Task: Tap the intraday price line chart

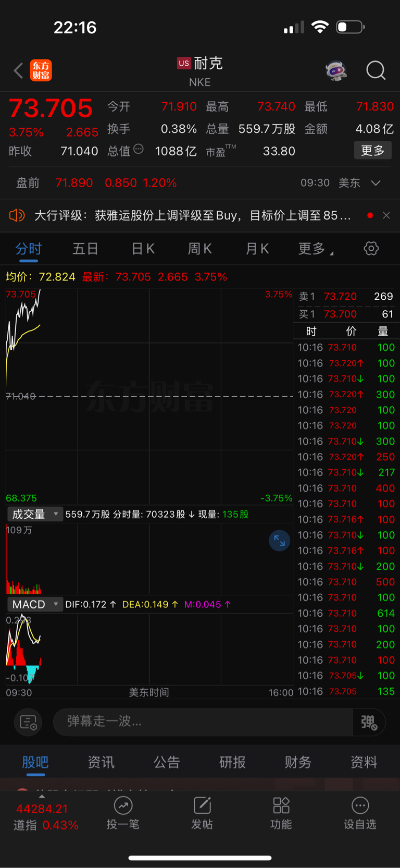Action: (x=149, y=396)
